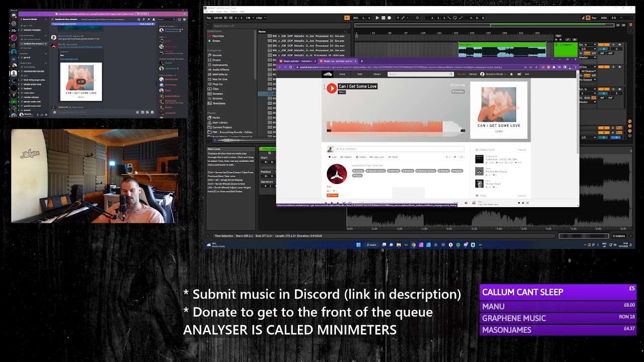Open a new browser tab with plus icon

362,61
